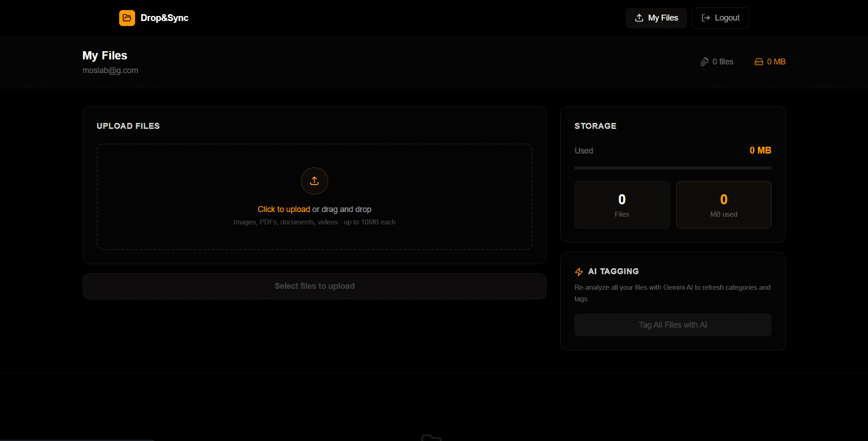
Task: Click the lightning bolt icon beside AI TAGGING
Action: [x=579, y=271]
